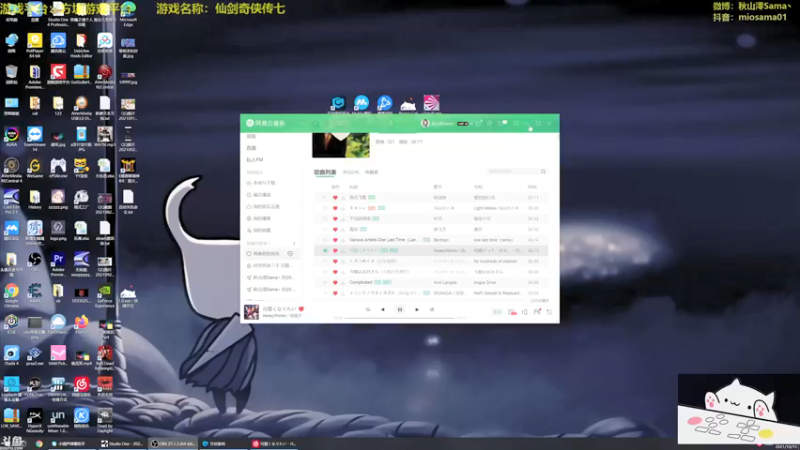The width and height of the screenshot is (800, 450).
Task: Open the Microsoft Edge desktop shortcut
Action: [x=128, y=14]
